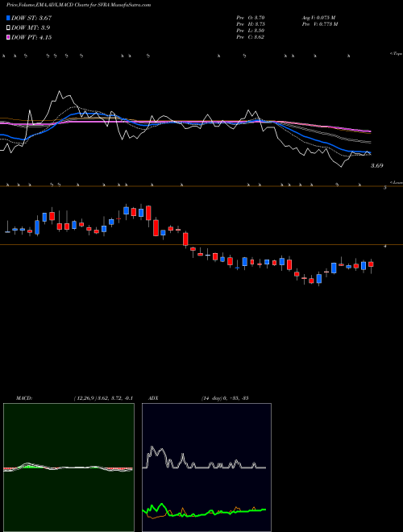Click the ADX (14 day) parameter values
This screenshot has width=403, height=532.
[224, 398]
